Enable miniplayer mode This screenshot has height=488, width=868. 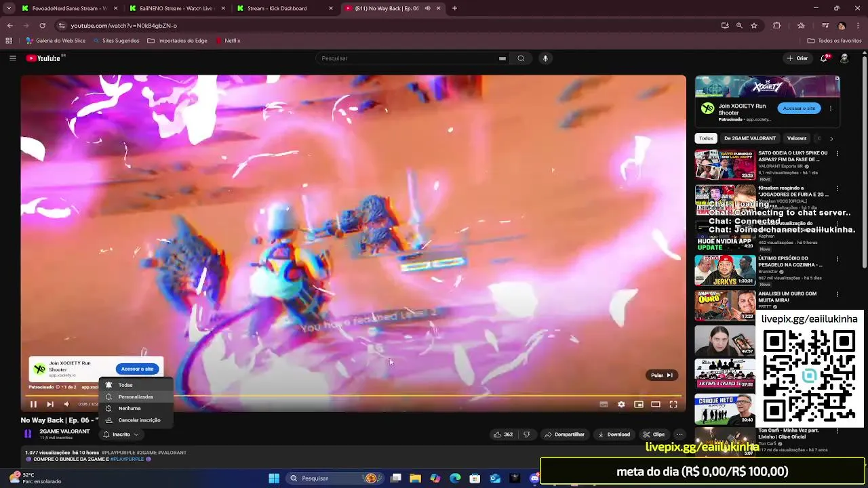pos(639,404)
